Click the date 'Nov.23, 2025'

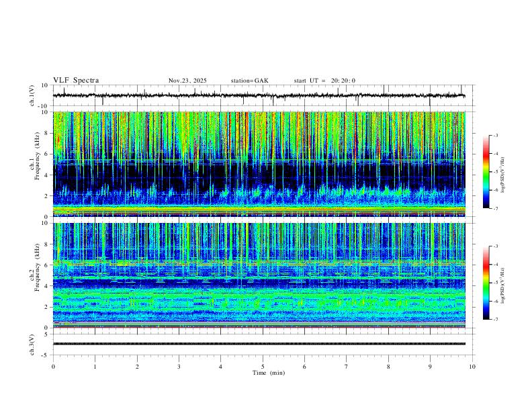click(x=187, y=81)
